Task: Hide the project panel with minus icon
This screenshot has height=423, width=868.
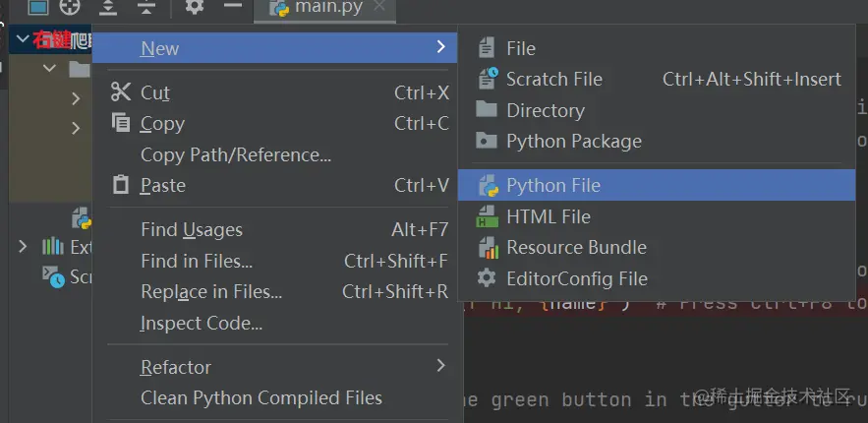Action: click(233, 7)
